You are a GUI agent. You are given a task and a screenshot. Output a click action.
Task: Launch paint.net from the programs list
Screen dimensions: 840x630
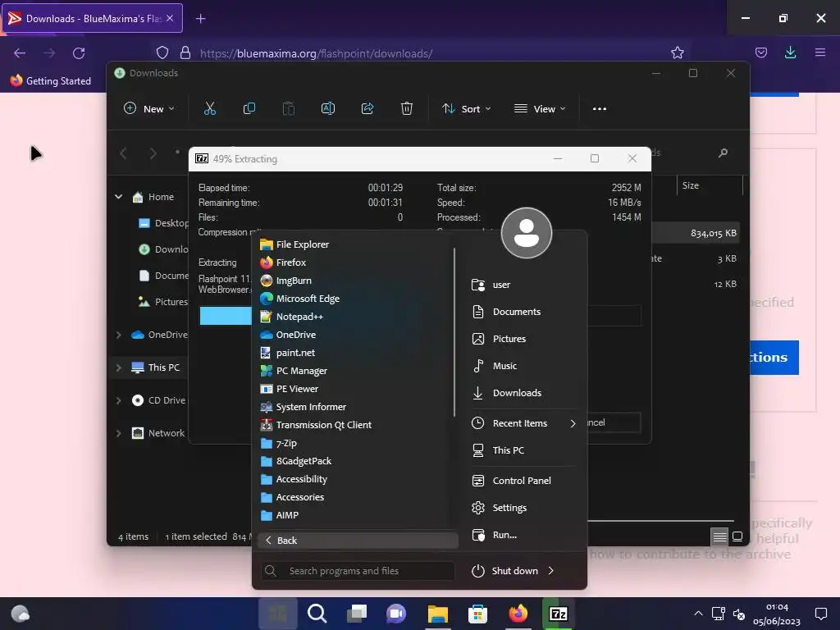[x=287, y=353]
